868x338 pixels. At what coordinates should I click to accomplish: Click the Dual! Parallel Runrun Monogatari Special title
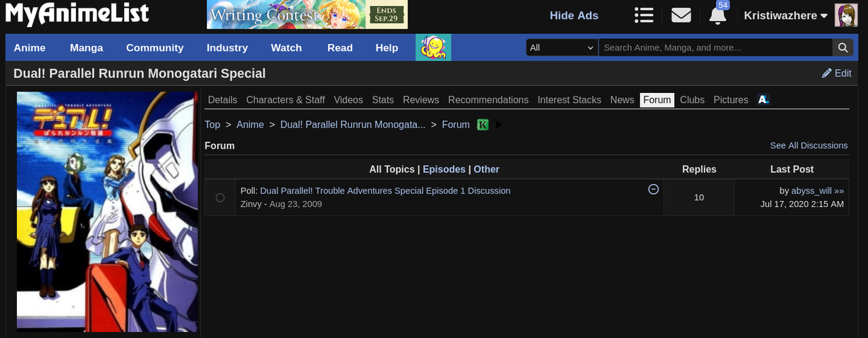[x=140, y=73]
